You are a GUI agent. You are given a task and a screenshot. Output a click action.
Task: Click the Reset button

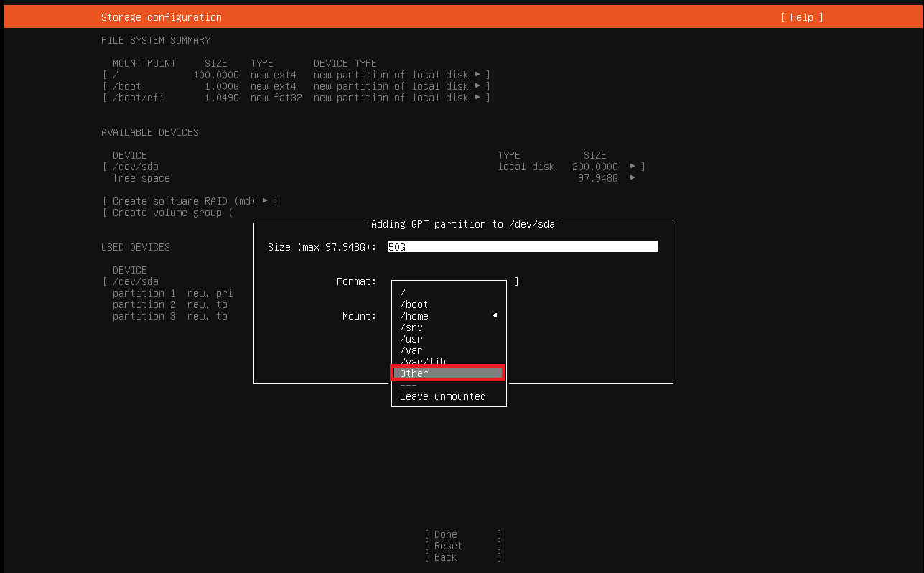pyautogui.click(x=463, y=546)
